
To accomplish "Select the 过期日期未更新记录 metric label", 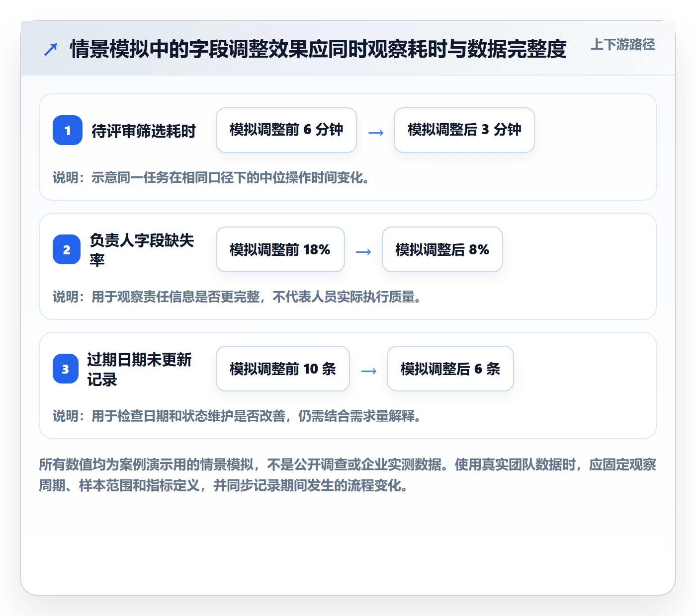I will tap(140, 369).
